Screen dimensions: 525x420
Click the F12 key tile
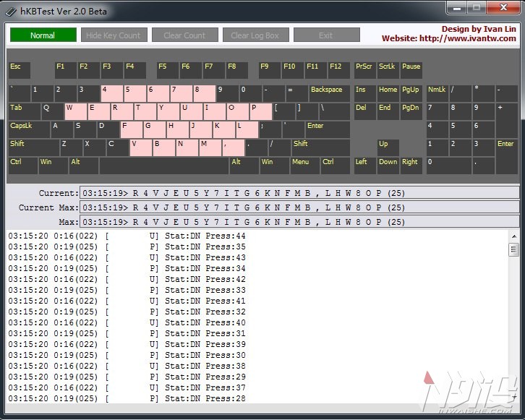coord(339,70)
